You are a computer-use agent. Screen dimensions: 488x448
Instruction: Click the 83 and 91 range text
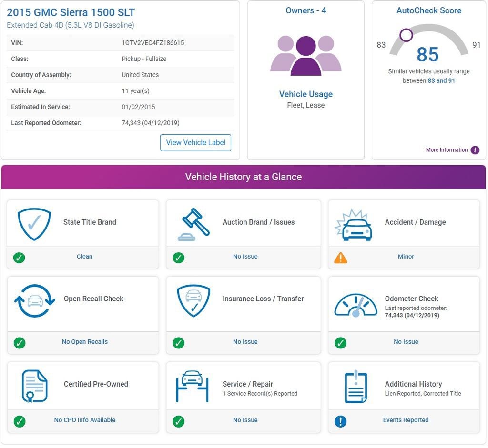[441, 81]
